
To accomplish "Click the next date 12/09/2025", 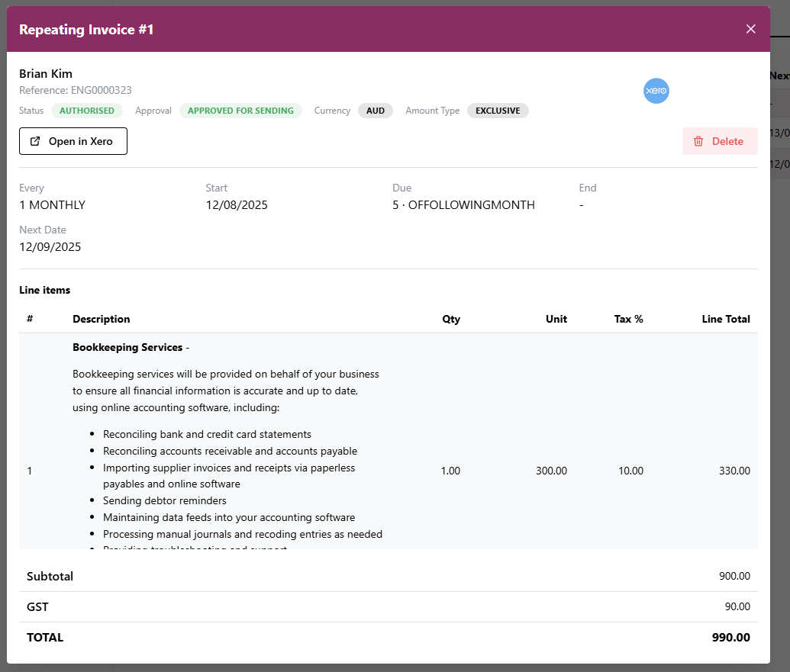I will tap(50, 247).
